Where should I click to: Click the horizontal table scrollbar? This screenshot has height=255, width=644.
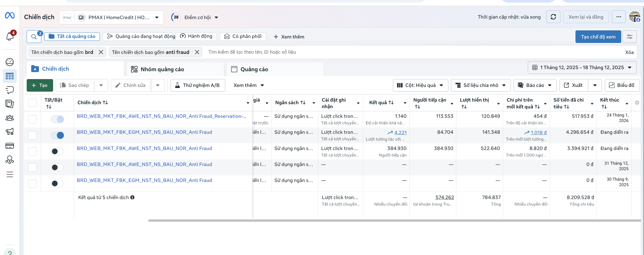tap(392, 220)
